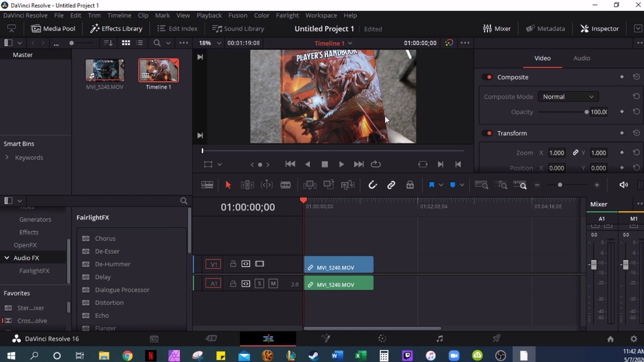The height and width of the screenshot is (362, 644).
Task: Choose the Dynamic Trim mode tool
Action: tap(267, 185)
